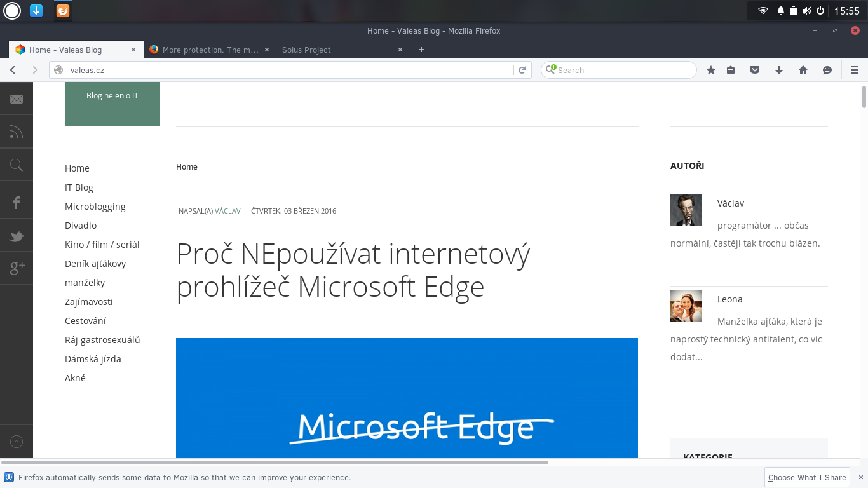The width and height of the screenshot is (868, 488).
Task: Open Zajímavosti menu item
Action: coord(89,302)
